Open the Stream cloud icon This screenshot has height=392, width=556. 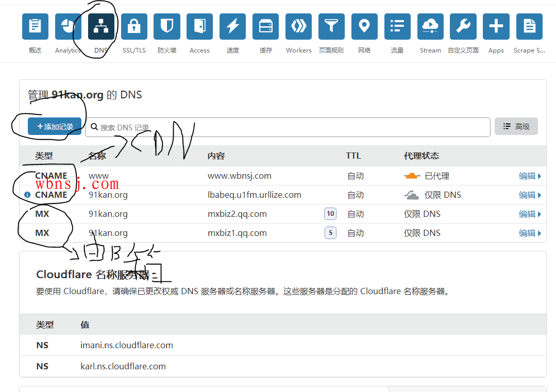[430, 27]
